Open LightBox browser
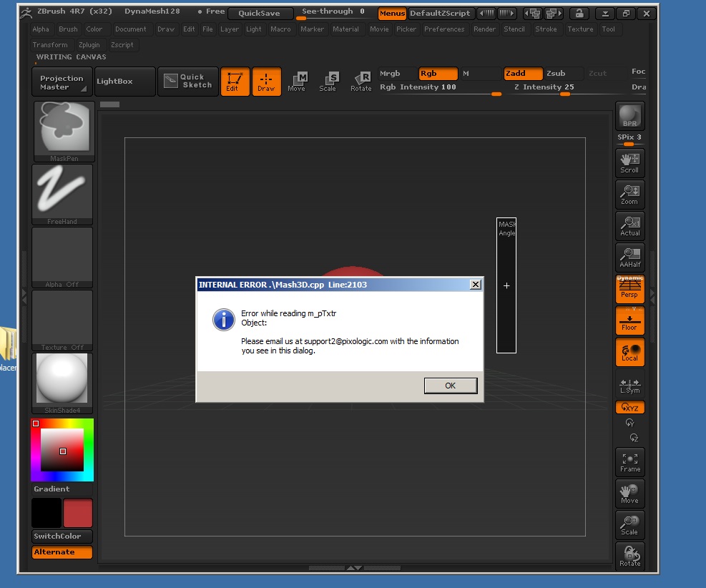This screenshot has height=588, width=706. (x=124, y=82)
